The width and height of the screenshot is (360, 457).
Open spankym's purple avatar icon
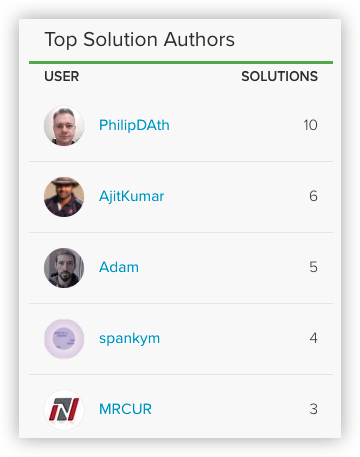64,339
